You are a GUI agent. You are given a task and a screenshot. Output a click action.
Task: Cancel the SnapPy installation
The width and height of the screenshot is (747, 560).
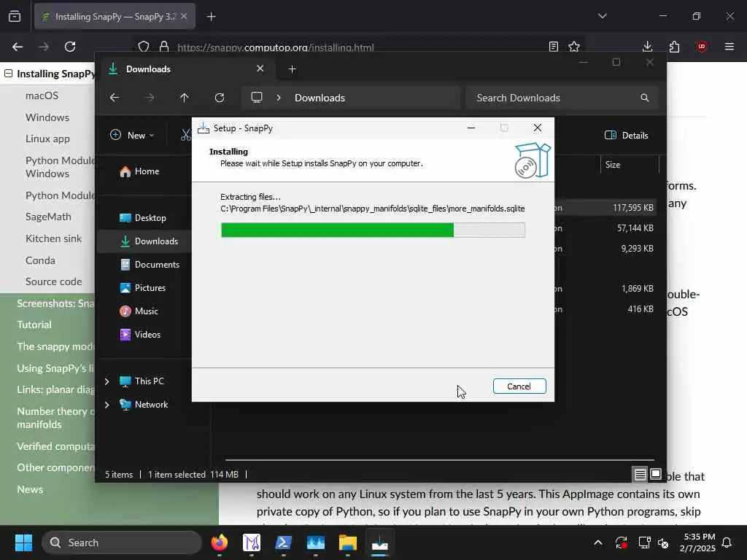519,386
